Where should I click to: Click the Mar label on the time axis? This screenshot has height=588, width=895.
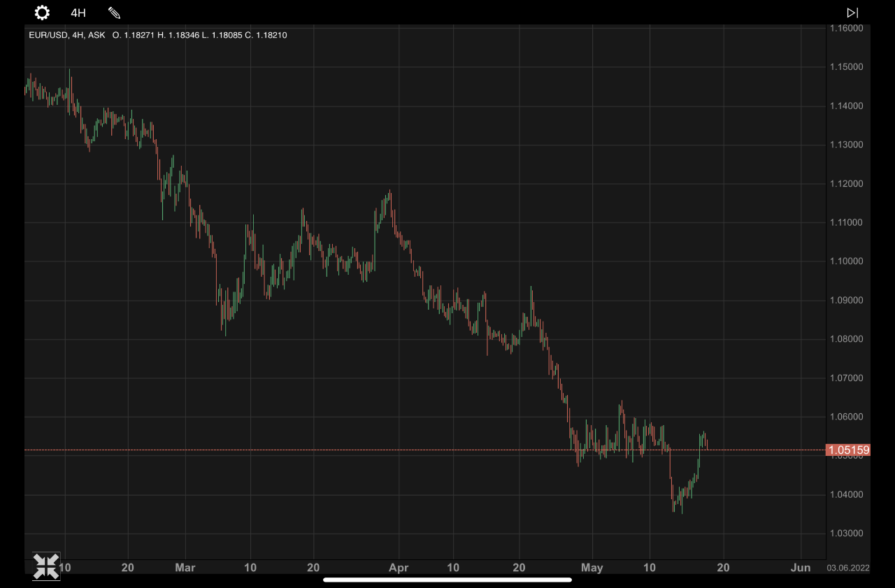click(x=185, y=568)
